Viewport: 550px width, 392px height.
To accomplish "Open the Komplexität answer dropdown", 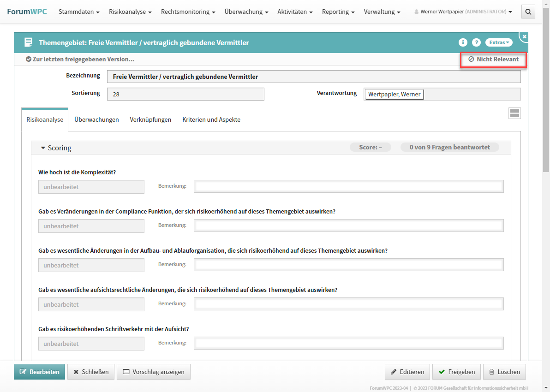I will [x=91, y=187].
